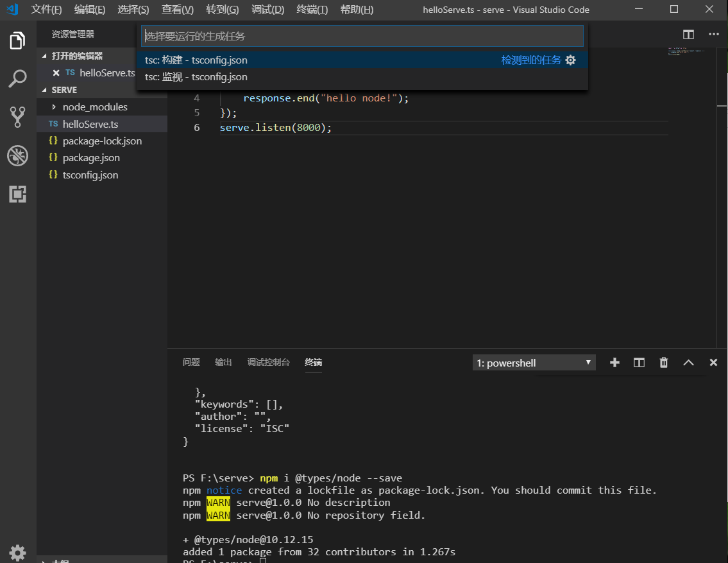The image size is (728, 563).
Task: Switch to the 问题 panel tab
Action: [191, 362]
